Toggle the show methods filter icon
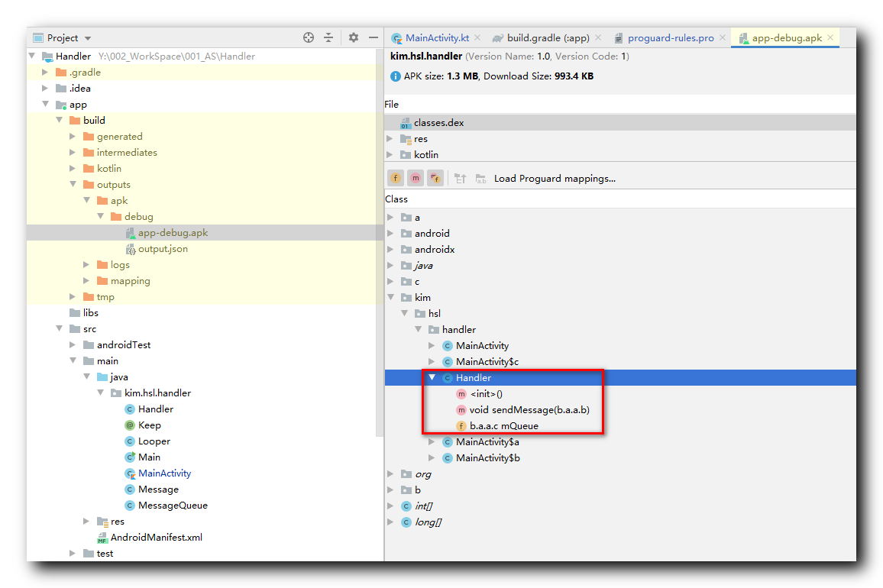The height and width of the screenshot is (588, 883). point(415,177)
